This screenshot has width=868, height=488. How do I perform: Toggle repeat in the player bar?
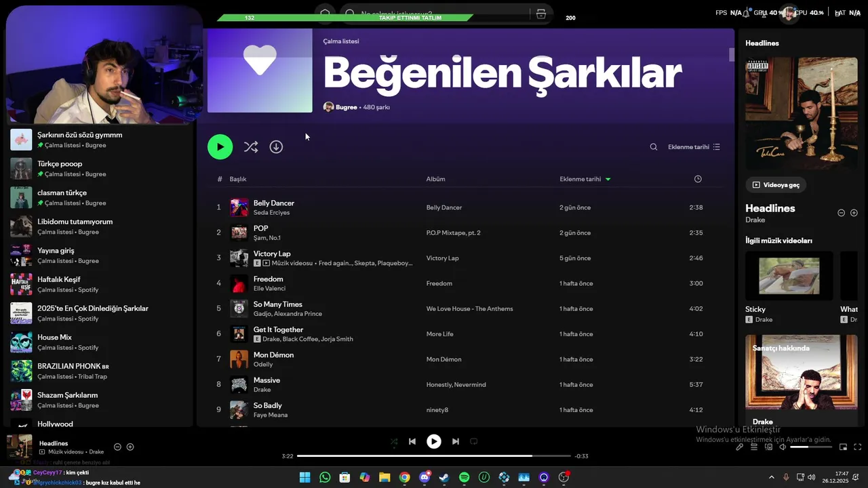click(474, 441)
